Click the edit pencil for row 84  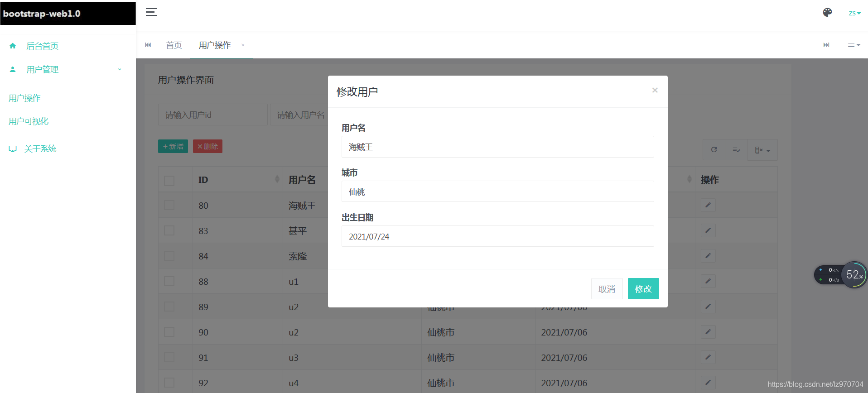(x=708, y=256)
